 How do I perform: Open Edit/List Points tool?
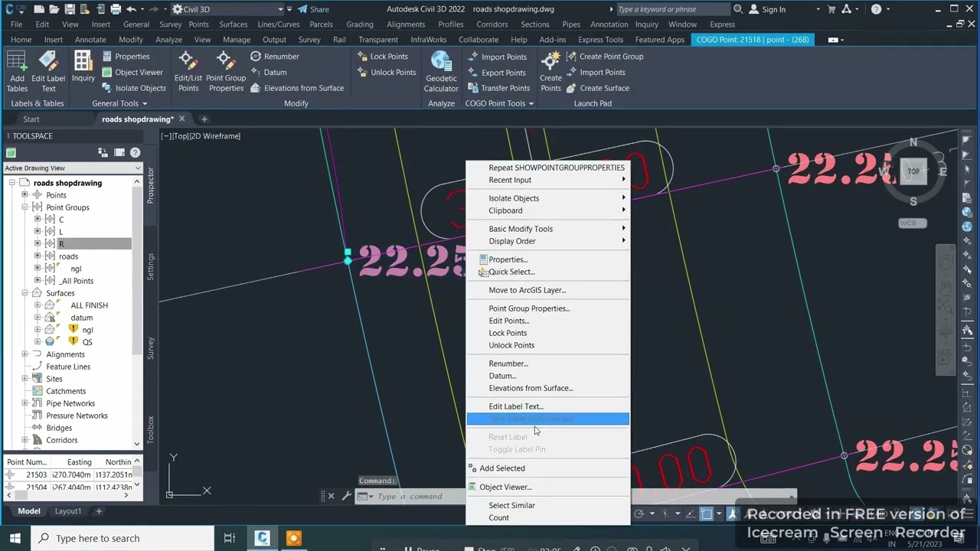(188, 71)
